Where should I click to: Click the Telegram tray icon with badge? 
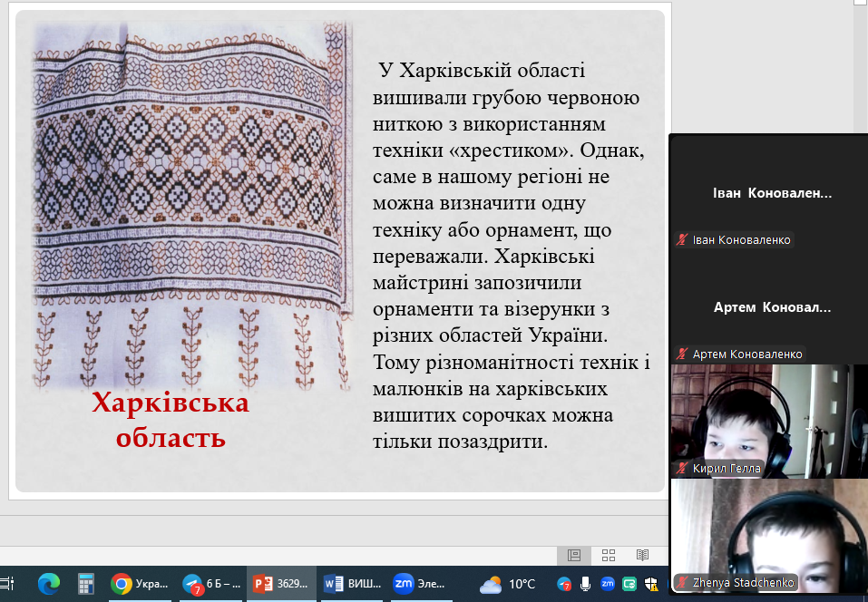[564, 584]
